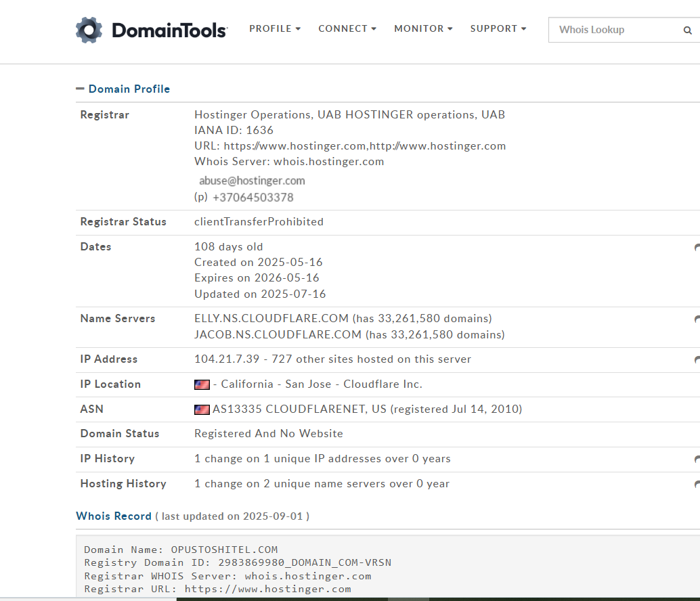
Task: Click the arrow icon in Hosting History row
Action: pos(697,484)
